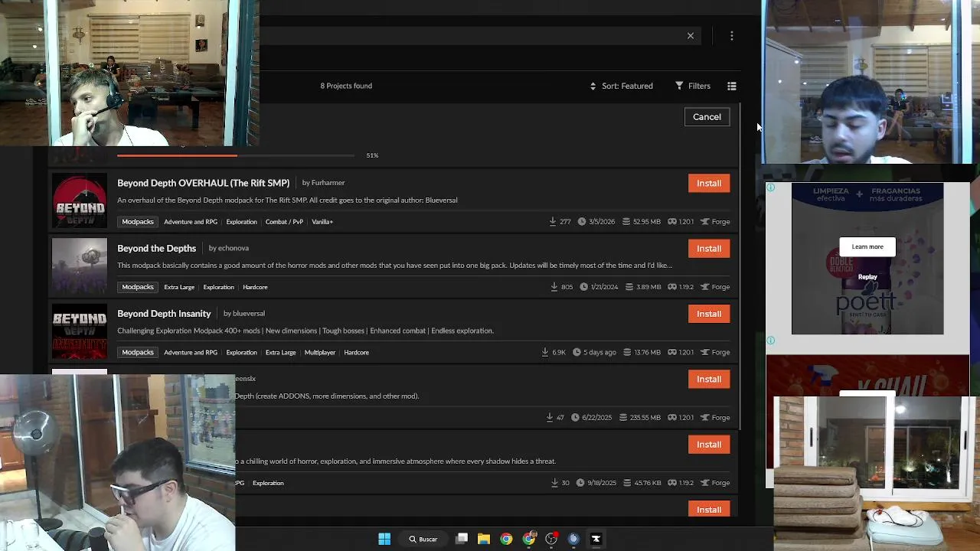This screenshot has height=551, width=980.
Task: Install the modpack updated 6/22/2025
Action: click(x=709, y=379)
